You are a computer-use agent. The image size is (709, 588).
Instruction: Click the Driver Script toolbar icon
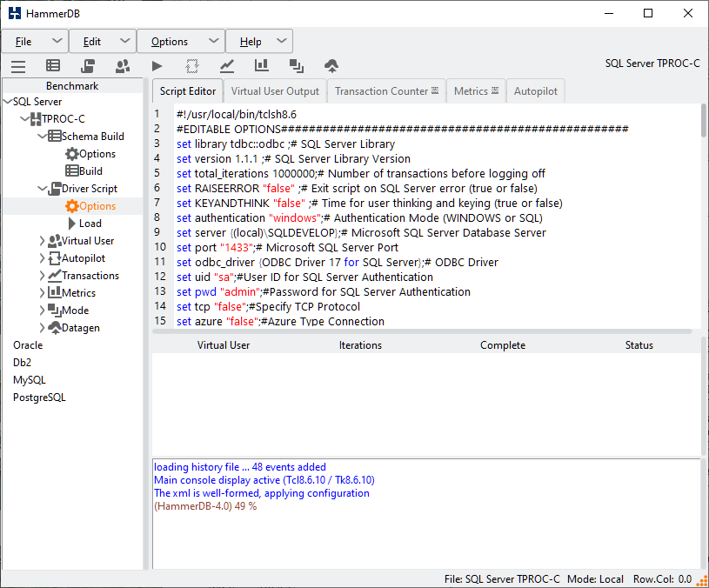click(x=88, y=66)
